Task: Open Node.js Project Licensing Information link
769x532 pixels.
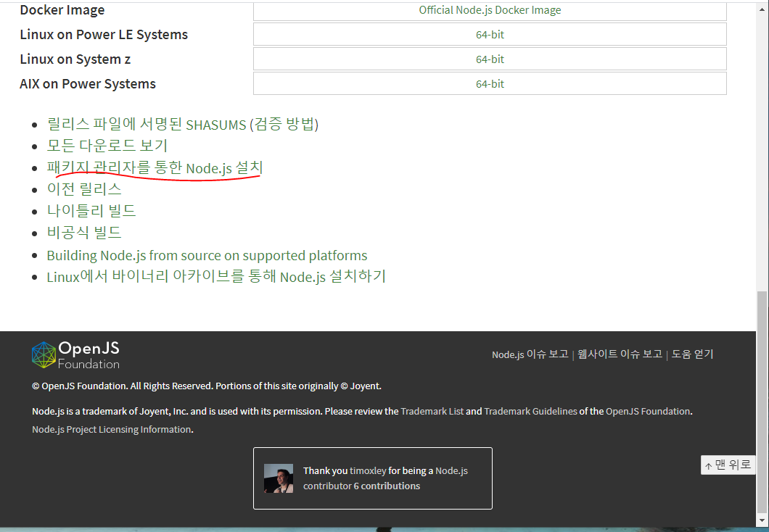Action: coord(112,430)
